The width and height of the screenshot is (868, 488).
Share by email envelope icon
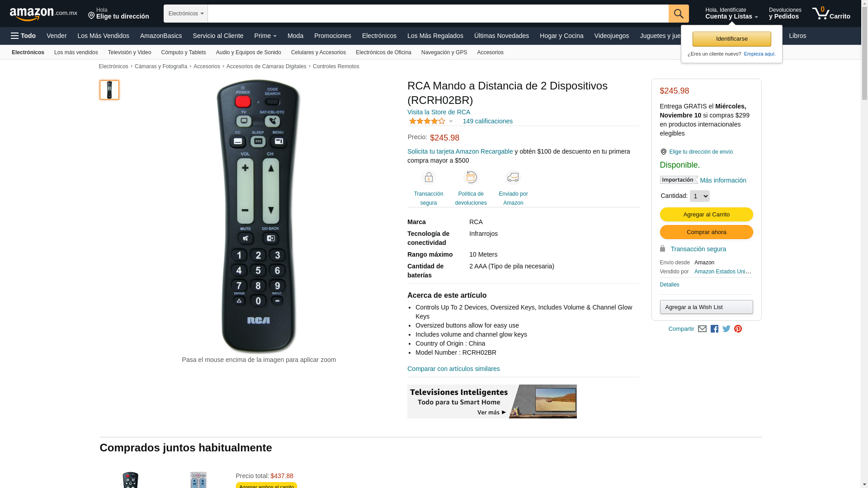coord(702,329)
